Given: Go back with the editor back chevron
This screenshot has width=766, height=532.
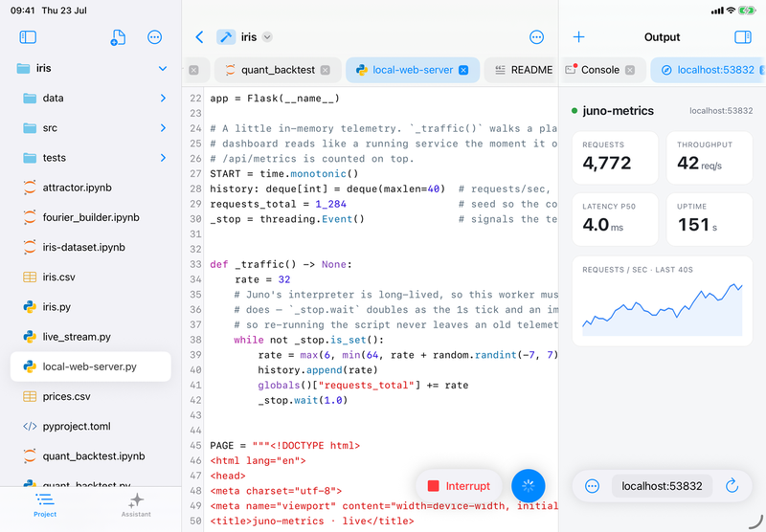Looking at the screenshot, I should [x=199, y=37].
